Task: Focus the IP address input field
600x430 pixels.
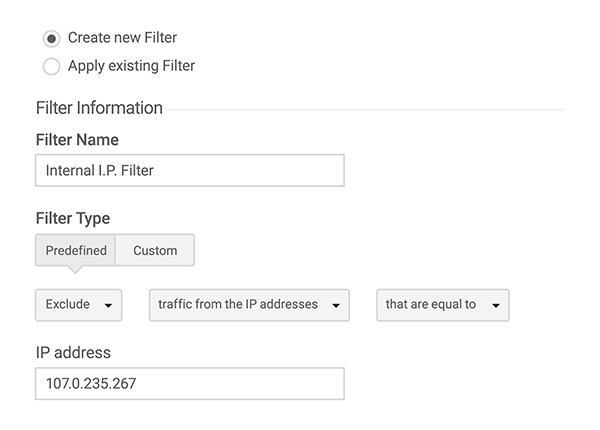Action: point(190,384)
